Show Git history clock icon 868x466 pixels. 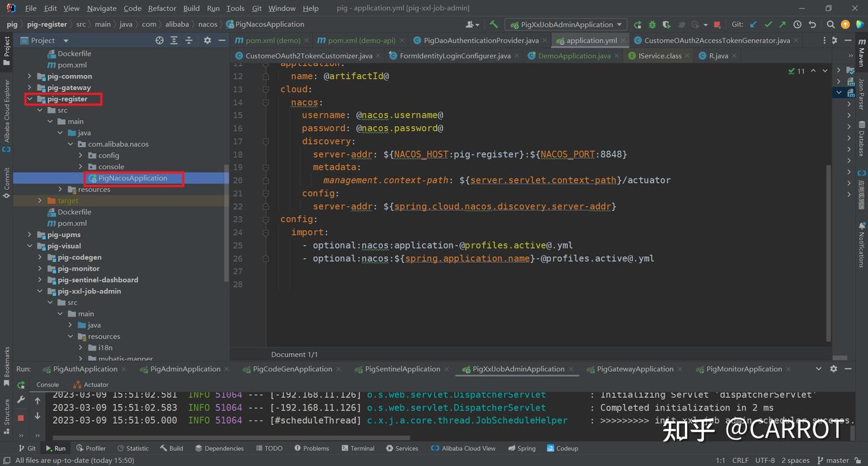pos(797,25)
